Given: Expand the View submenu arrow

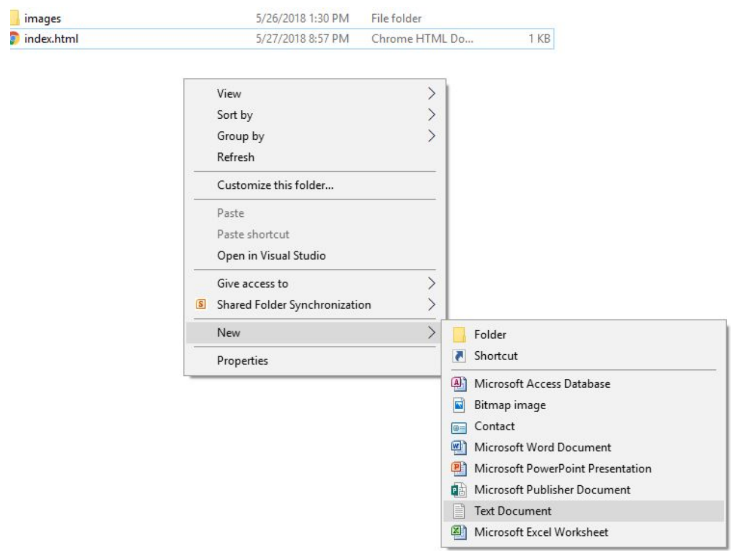Looking at the screenshot, I should point(431,94).
